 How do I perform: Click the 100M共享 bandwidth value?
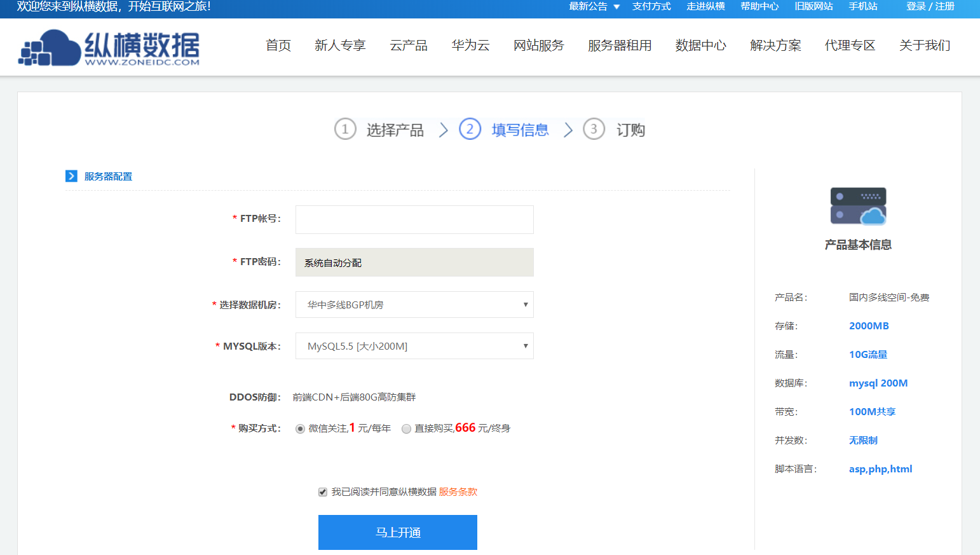(872, 412)
